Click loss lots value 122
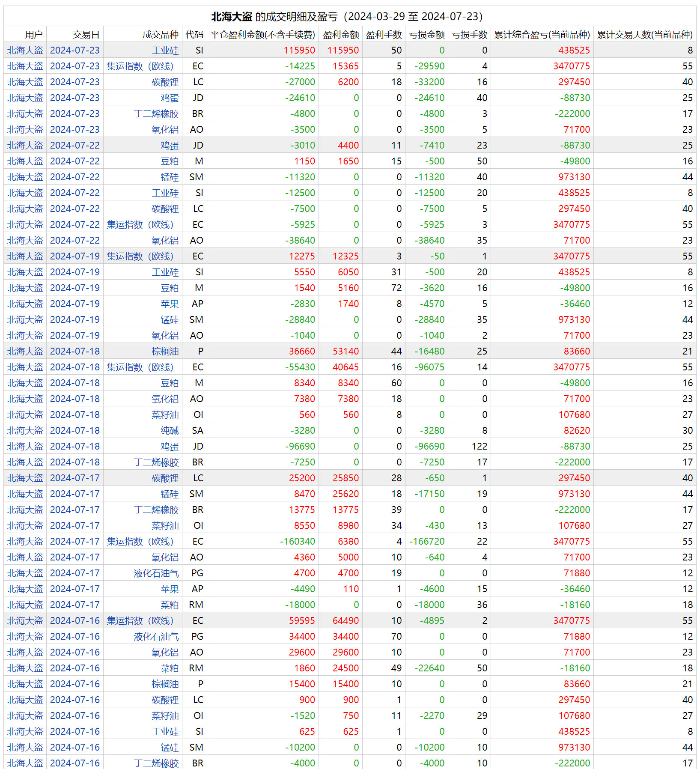Image resolution: width=700 pixels, height=769 pixels. [x=480, y=446]
